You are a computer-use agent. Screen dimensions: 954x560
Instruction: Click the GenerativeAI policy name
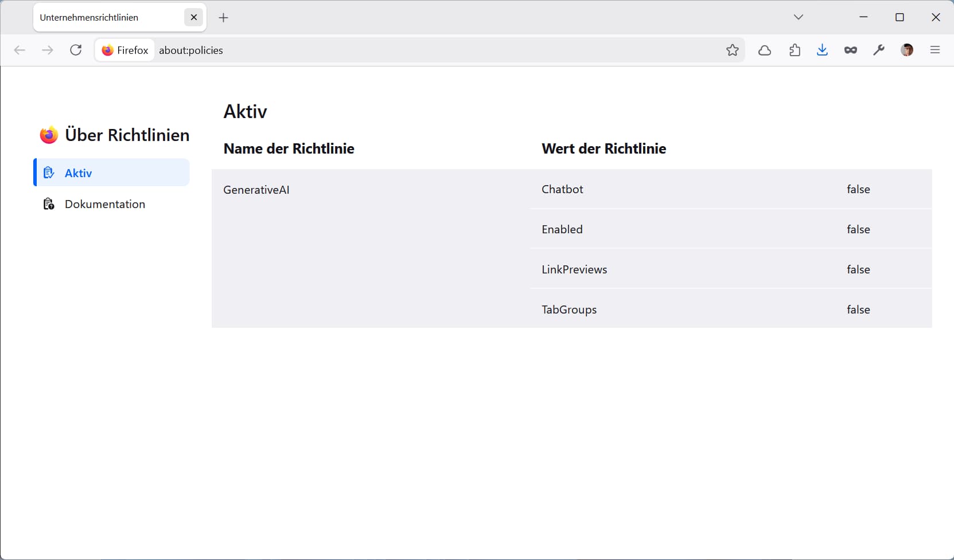point(256,190)
